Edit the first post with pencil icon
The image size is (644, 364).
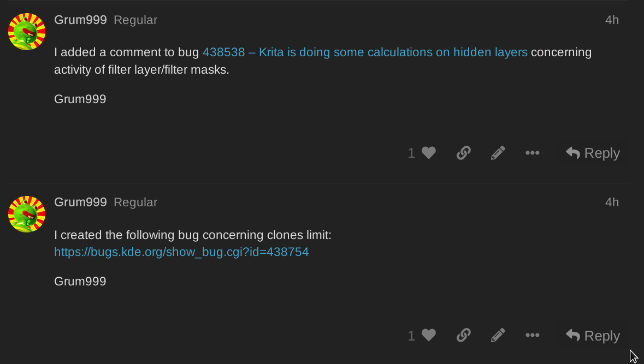pyautogui.click(x=498, y=153)
